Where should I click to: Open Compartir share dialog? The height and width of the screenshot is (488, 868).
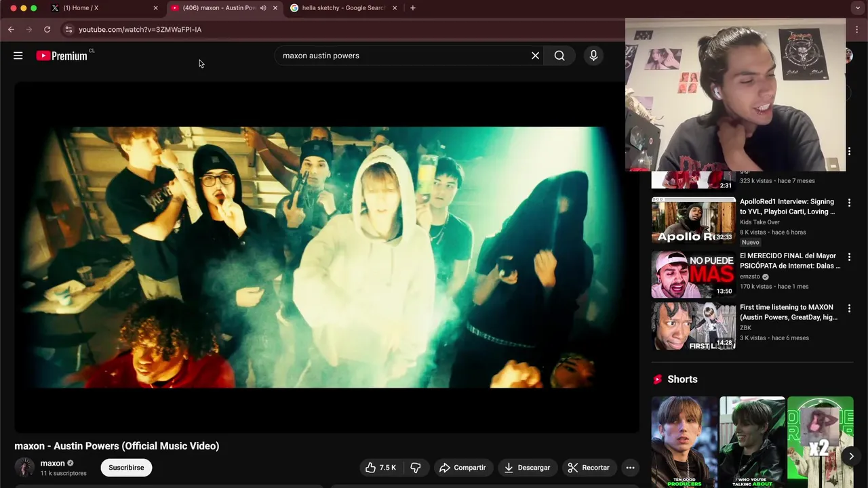[x=462, y=468]
